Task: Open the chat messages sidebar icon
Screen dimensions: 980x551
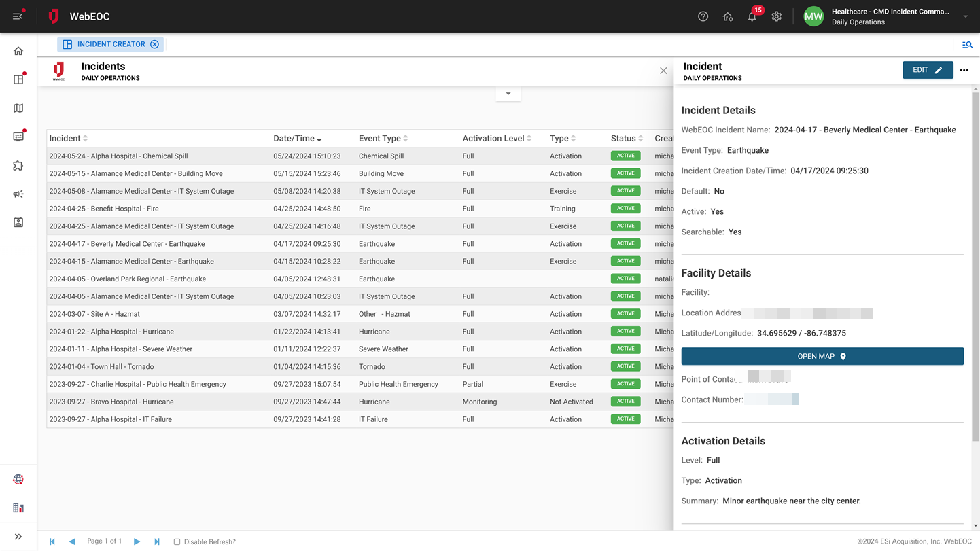Action: click(18, 137)
